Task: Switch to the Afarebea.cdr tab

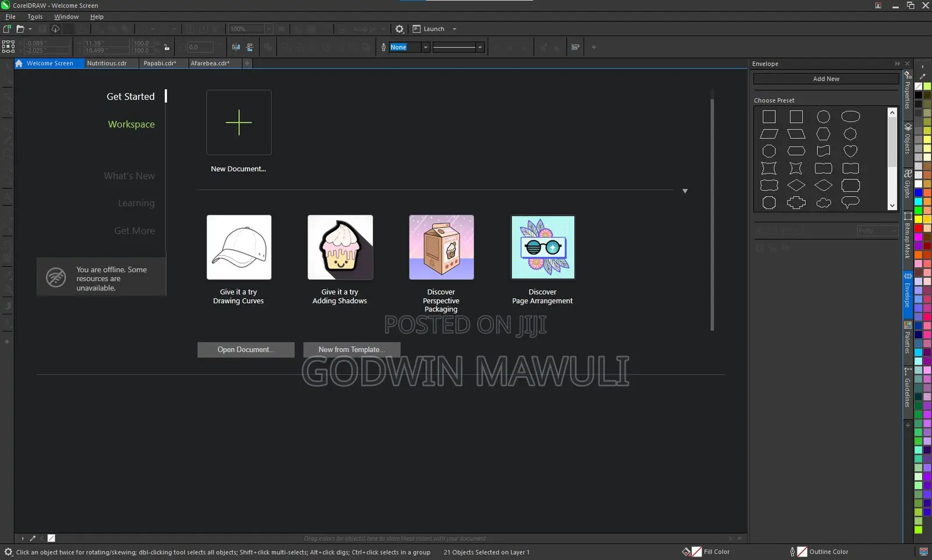Action: point(210,63)
